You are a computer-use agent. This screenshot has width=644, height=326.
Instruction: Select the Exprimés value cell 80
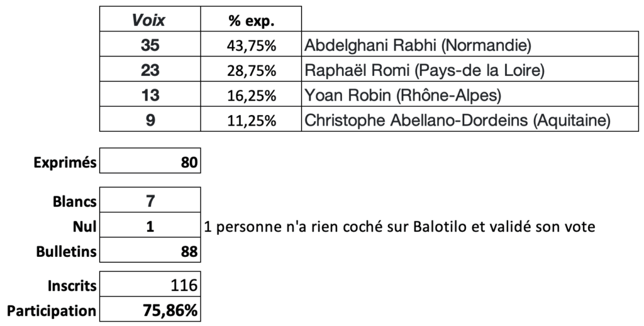click(x=150, y=160)
